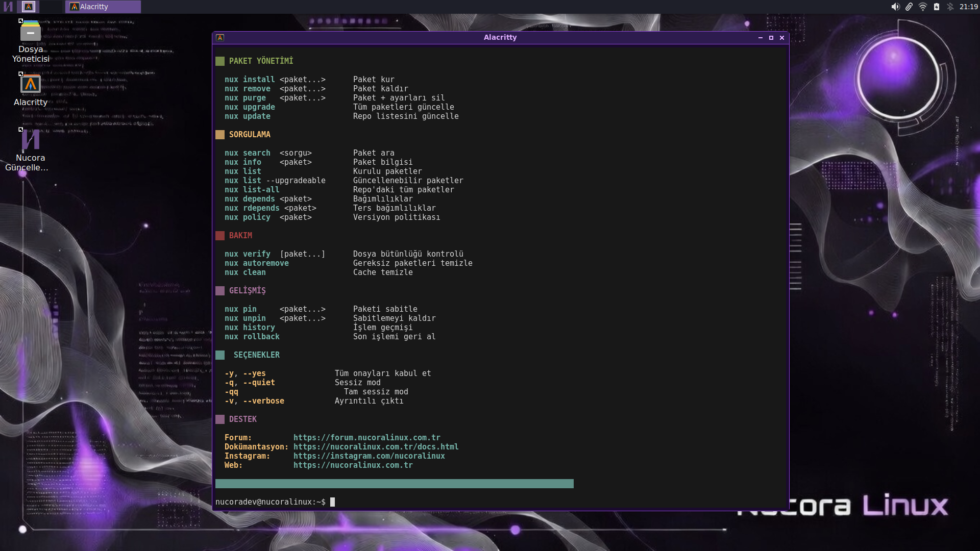Click the SORGULAMA section heading
The image size is (980, 551).
tap(250, 135)
